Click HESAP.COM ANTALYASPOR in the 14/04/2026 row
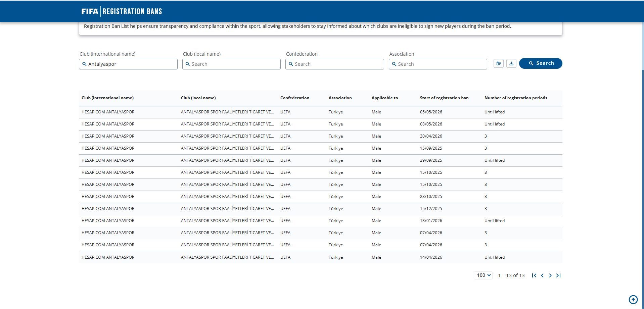This screenshot has width=644, height=309. (108, 257)
